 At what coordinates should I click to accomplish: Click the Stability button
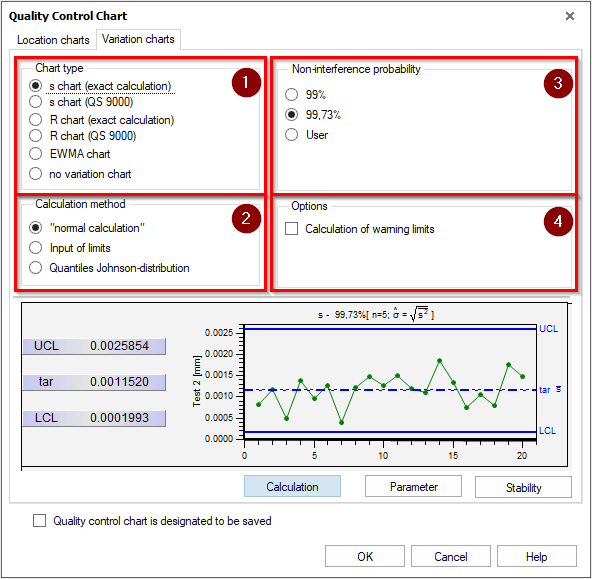(523, 487)
